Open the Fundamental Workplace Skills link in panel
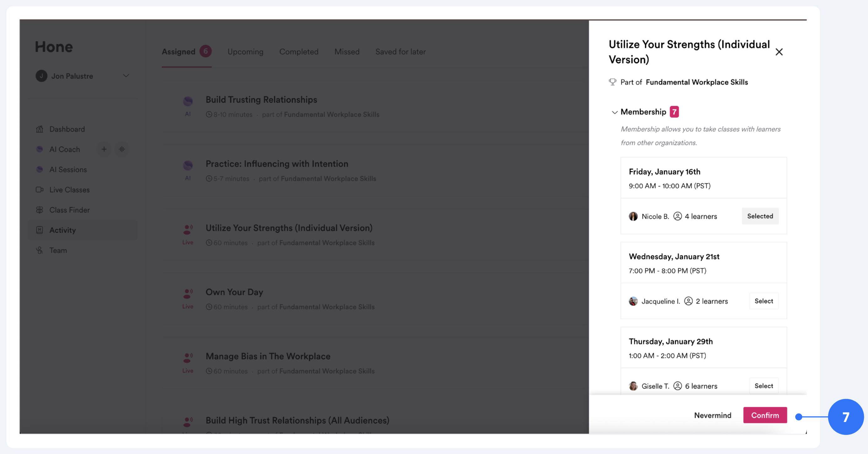Image resolution: width=868 pixels, height=454 pixels. coord(696,82)
